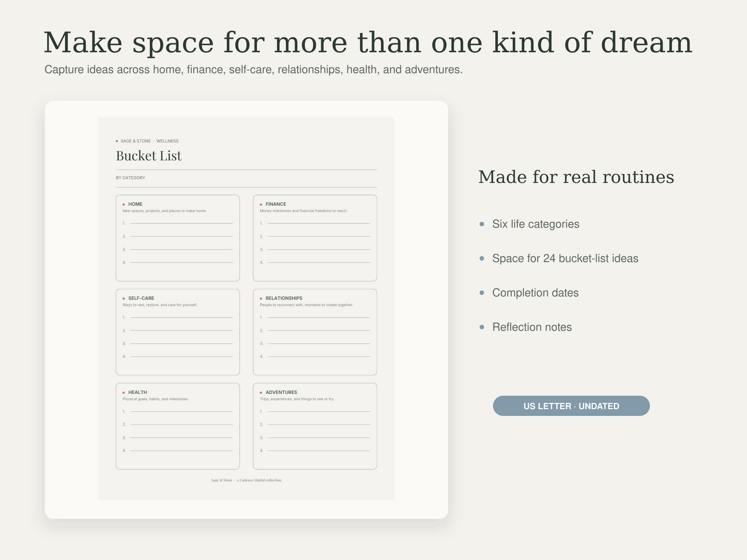Click the 'SAGE & STONE · WELLNESS' label
This screenshot has height=560, width=747.
149,141
